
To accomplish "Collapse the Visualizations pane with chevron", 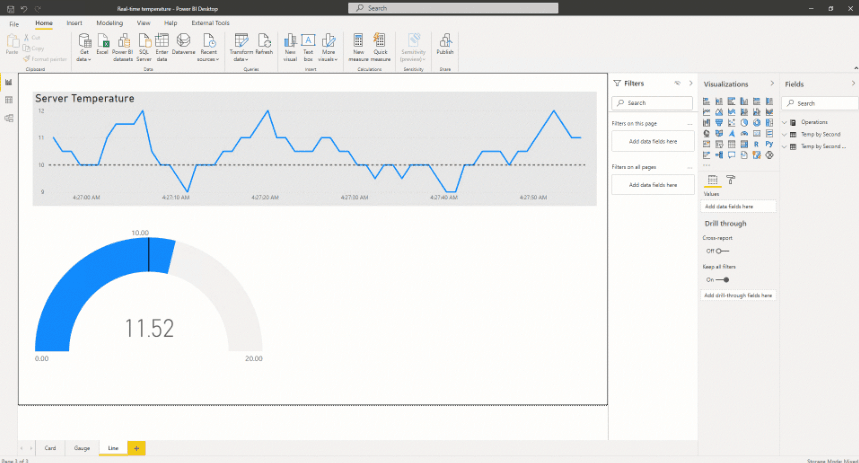I will (x=772, y=84).
